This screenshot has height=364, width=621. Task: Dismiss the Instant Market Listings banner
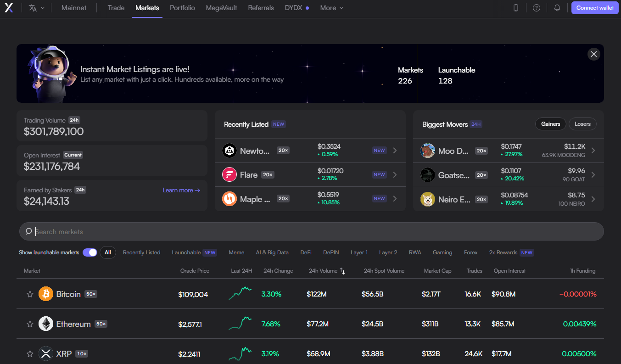pyautogui.click(x=594, y=54)
